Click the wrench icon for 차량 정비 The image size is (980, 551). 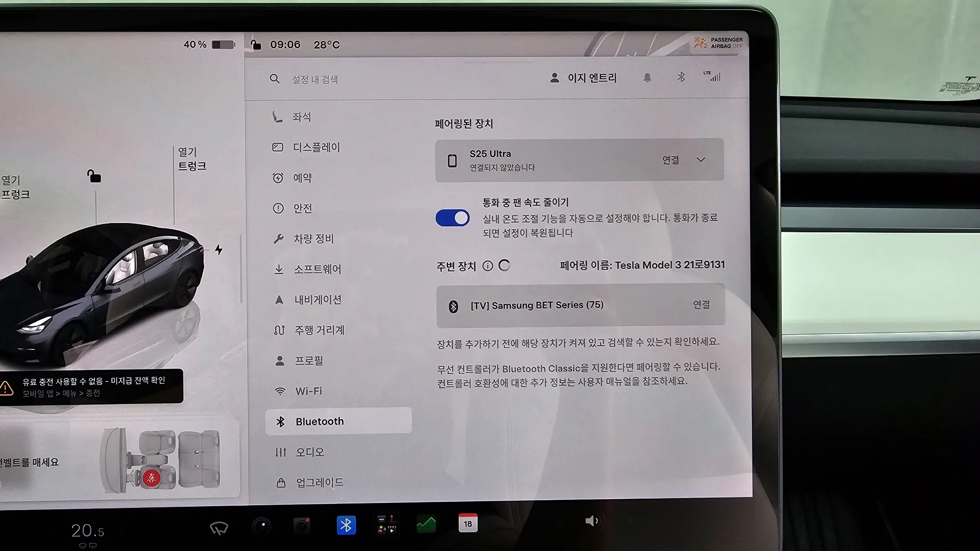[279, 239]
